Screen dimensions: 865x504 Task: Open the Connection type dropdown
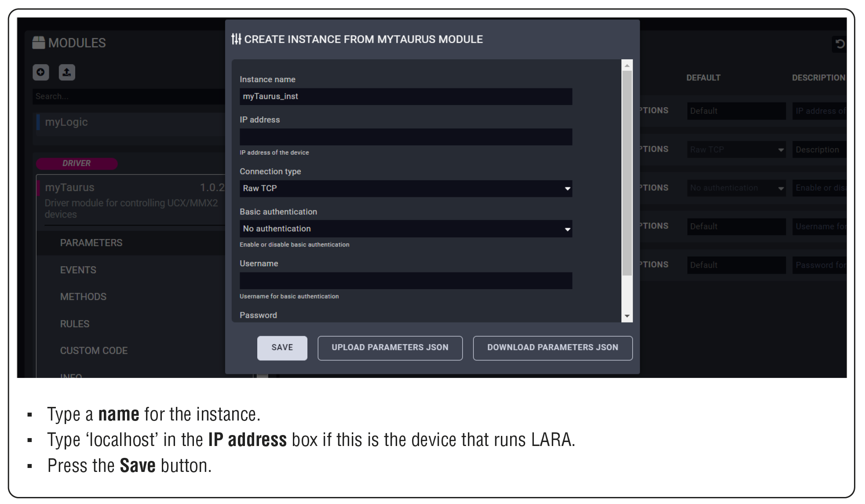pos(405,189)
